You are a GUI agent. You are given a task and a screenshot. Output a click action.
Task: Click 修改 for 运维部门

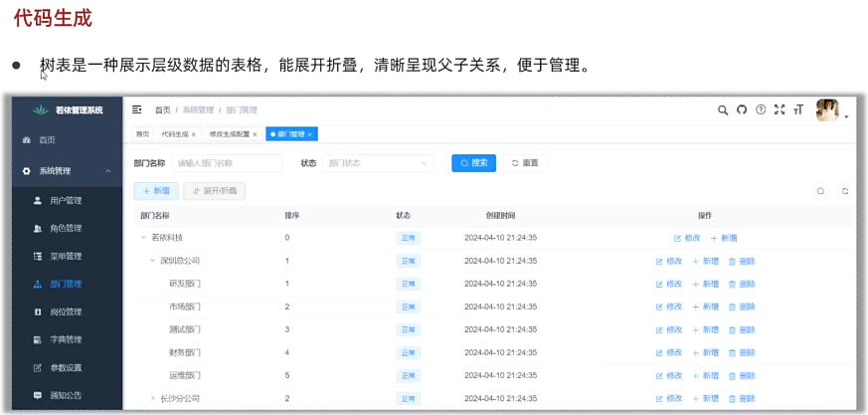669,375
